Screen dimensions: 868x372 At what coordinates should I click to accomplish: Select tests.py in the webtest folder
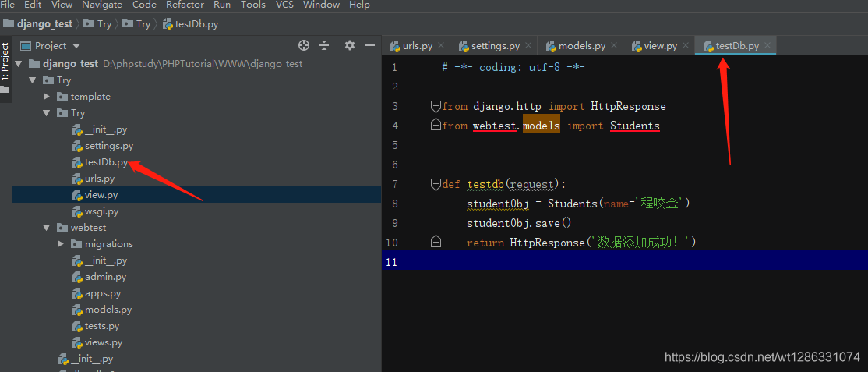[102, 326]
